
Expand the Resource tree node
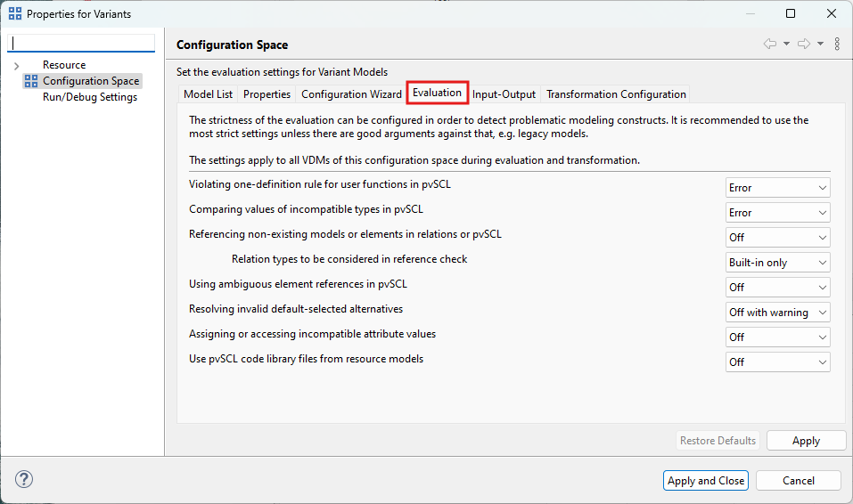pyautogui.click(x=16, y=66)
